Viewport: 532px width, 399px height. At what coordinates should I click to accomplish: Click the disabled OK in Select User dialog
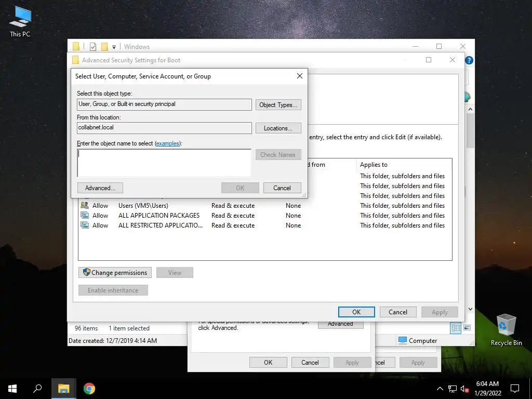tap(240, 188)
